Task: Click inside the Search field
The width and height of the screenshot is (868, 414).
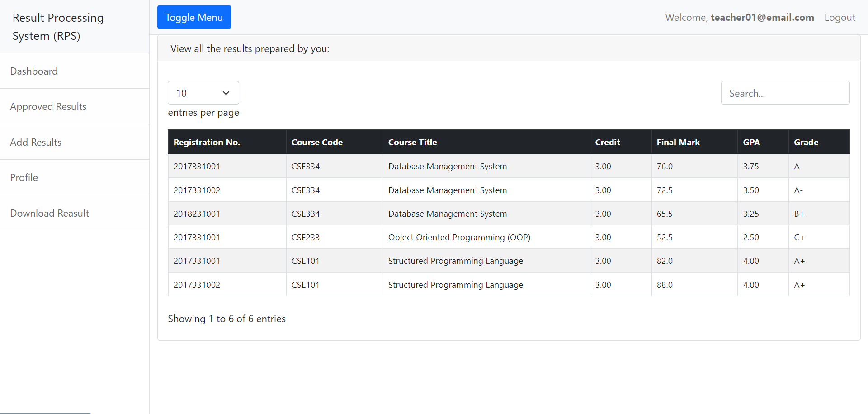Action: tap(785, 93)
